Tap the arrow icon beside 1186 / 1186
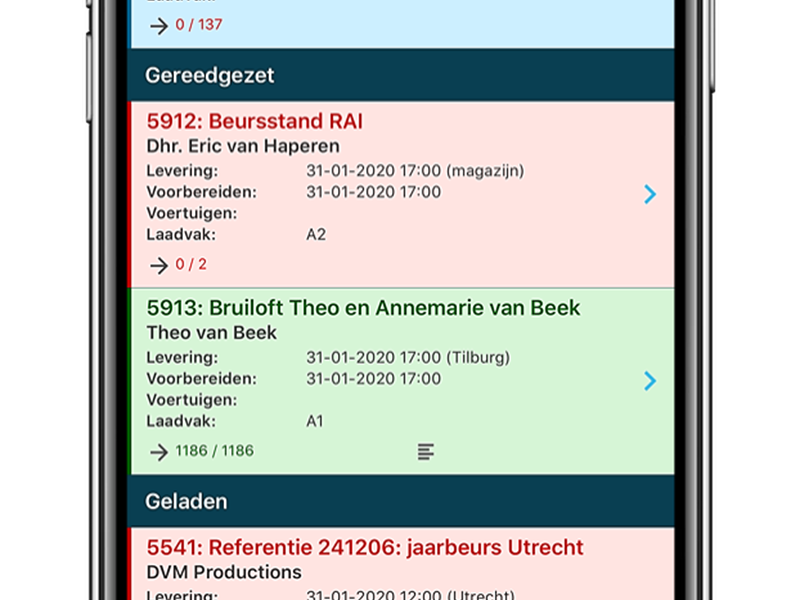This screenshot has height=600, width=800. tap(158, 451)
